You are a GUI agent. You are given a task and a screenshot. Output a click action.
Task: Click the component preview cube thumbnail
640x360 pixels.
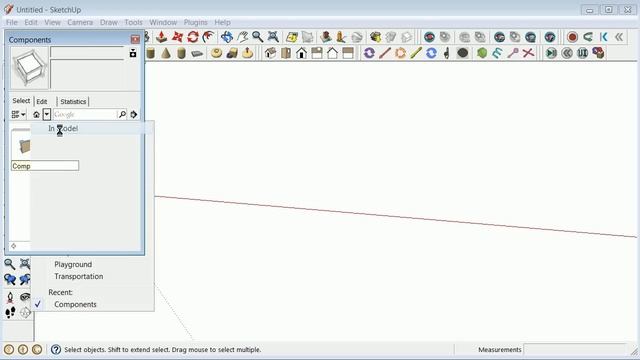(x=29, y=68)
